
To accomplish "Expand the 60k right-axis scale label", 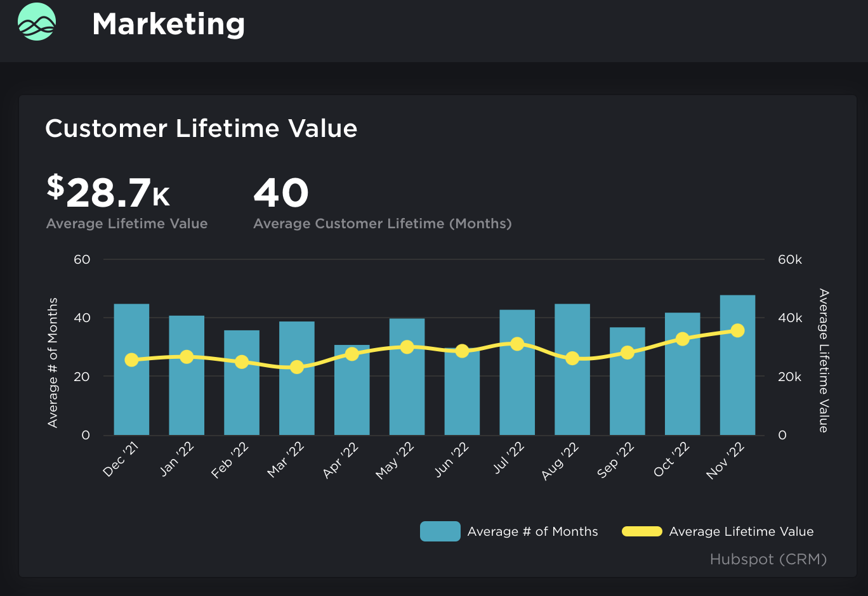I will pos(790,259).
